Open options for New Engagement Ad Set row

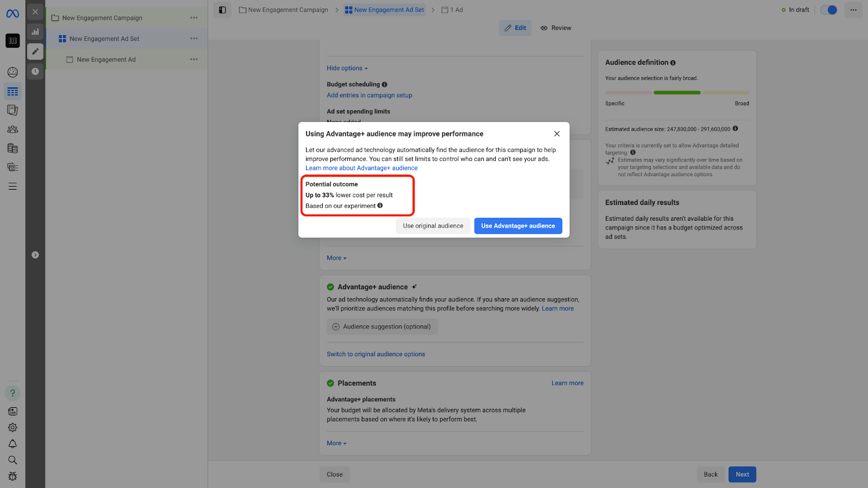[194, 38]
